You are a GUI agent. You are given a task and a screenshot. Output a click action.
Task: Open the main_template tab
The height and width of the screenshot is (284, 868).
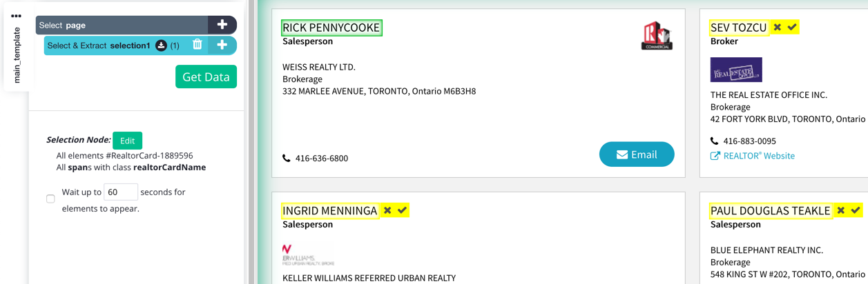coord(17,56)
